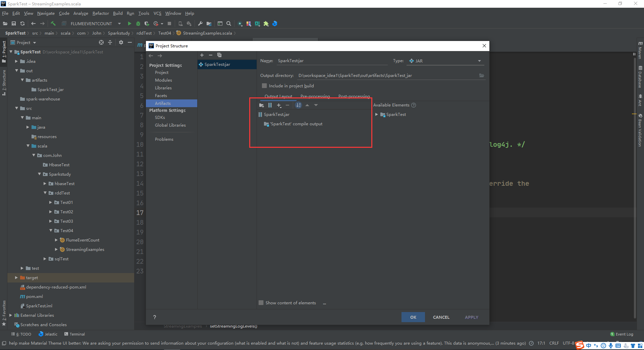Run FLUMEEVENTCOUNT with the green play icon
This screenshot has width=644, height=350.
(129, 24)
